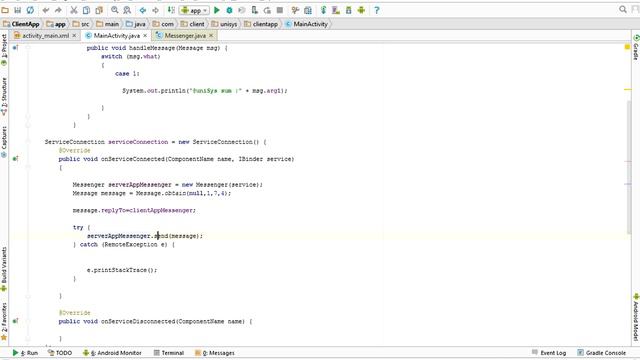
Task: Click the override gutter marker beside onServiceDisconnected
Action: coord(15,321)
